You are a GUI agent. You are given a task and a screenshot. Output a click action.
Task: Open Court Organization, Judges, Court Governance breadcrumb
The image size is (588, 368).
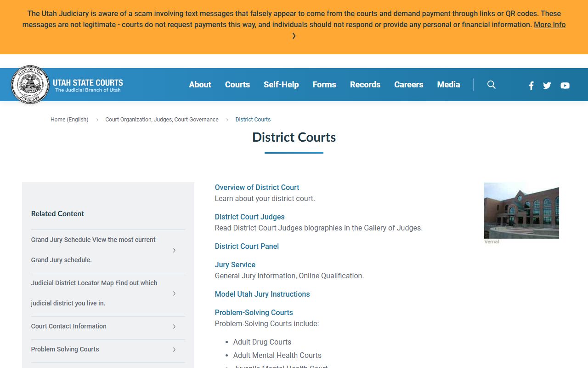coord(162,120)
